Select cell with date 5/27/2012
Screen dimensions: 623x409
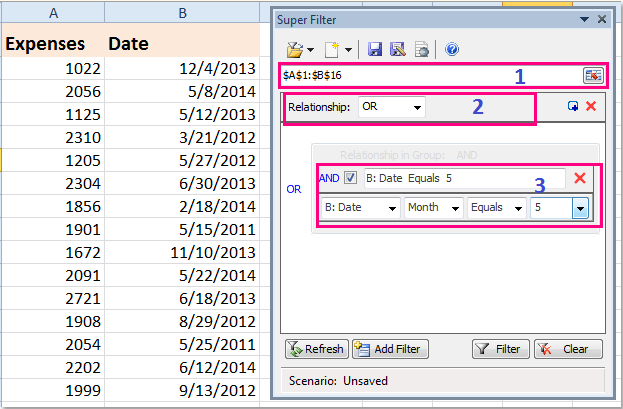pyautogui.click(x=182, y=161)
